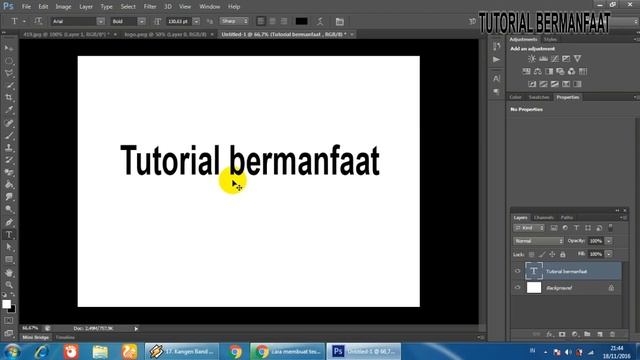This screenshot has height=360, width=640.
Task: Select the Crop tool
Action: pyautogui.click(x=9, y=98)
